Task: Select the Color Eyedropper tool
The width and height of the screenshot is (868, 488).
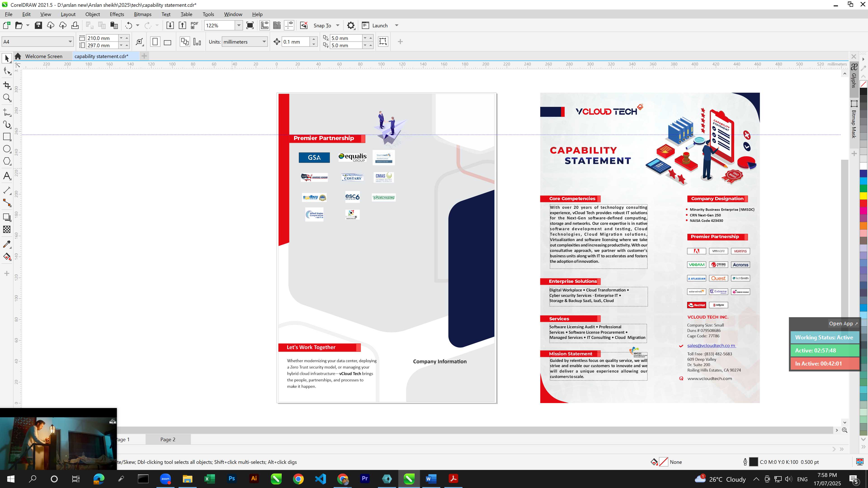Action: click(7, 244)
